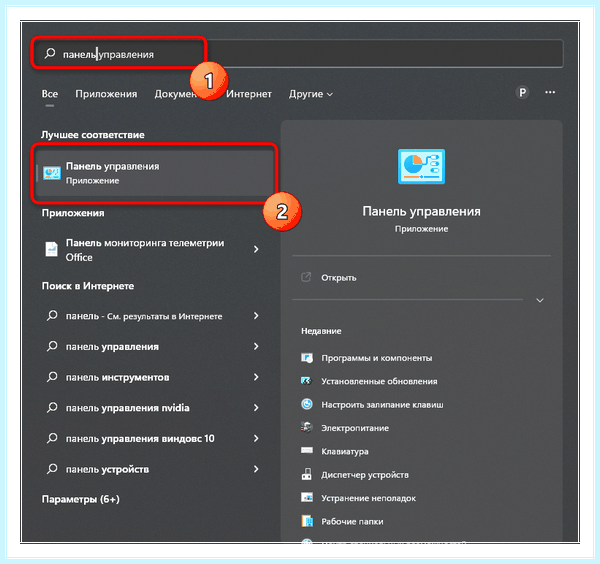The width and height of the screenshot is (600, 564).
Task: Click the Control Panel icon in best match
Action: coord(52,173)
